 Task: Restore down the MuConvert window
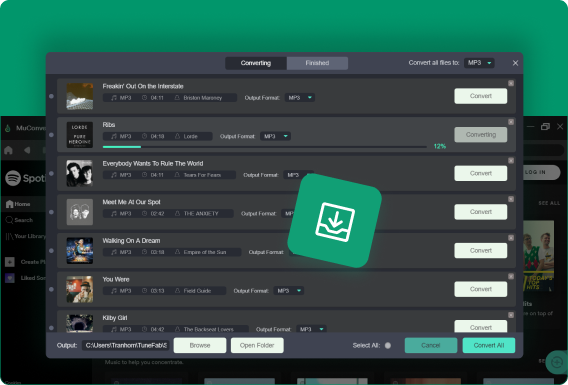(x=545, y=127)
